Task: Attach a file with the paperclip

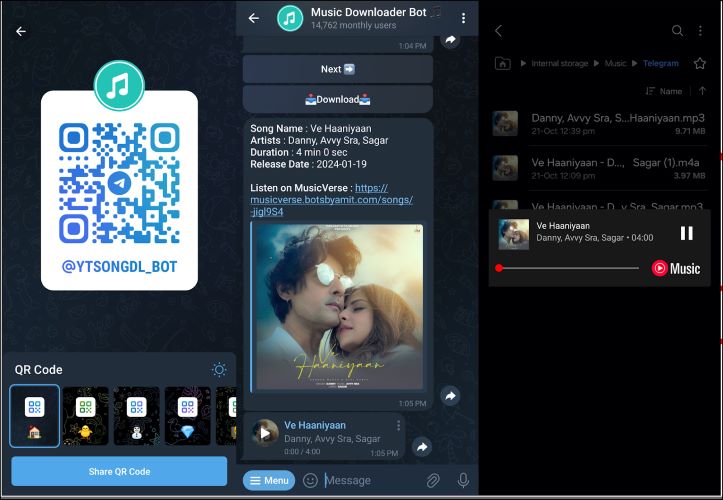Action: 433,481
